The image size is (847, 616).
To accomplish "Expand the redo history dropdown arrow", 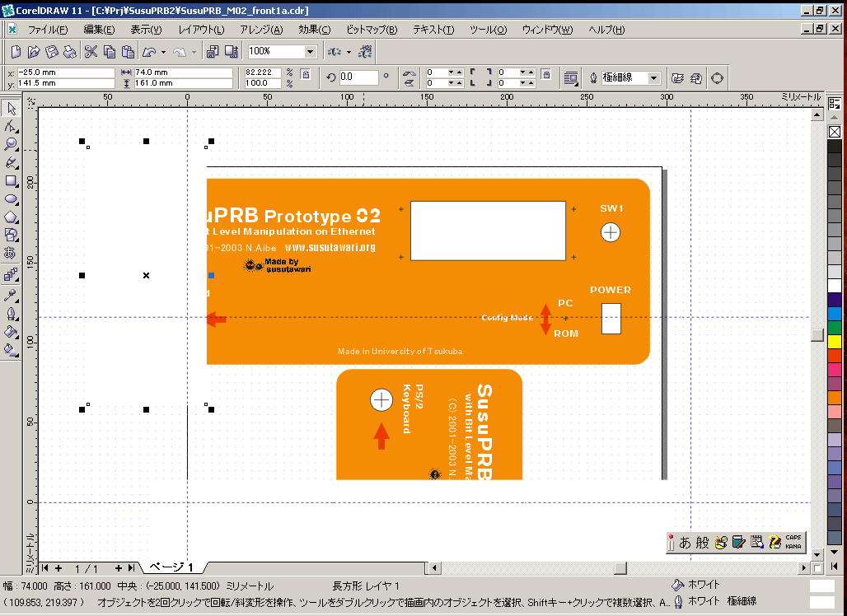I will (194, 53).
